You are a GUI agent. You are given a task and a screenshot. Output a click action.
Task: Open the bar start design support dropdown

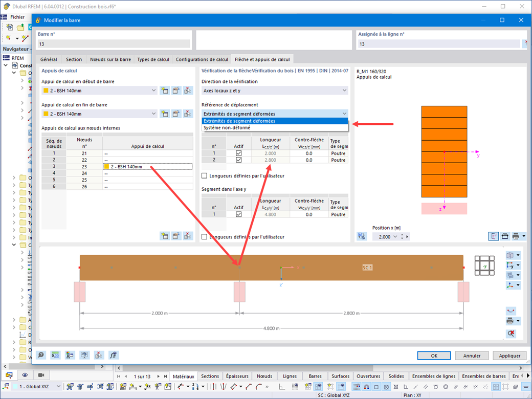(x=153, y=91)
